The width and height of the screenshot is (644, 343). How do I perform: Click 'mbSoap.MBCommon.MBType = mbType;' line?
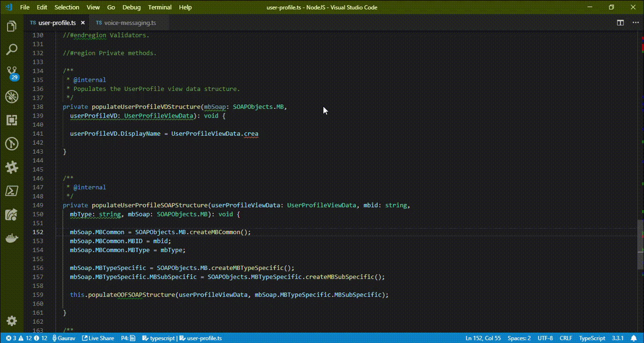point(128,250)
